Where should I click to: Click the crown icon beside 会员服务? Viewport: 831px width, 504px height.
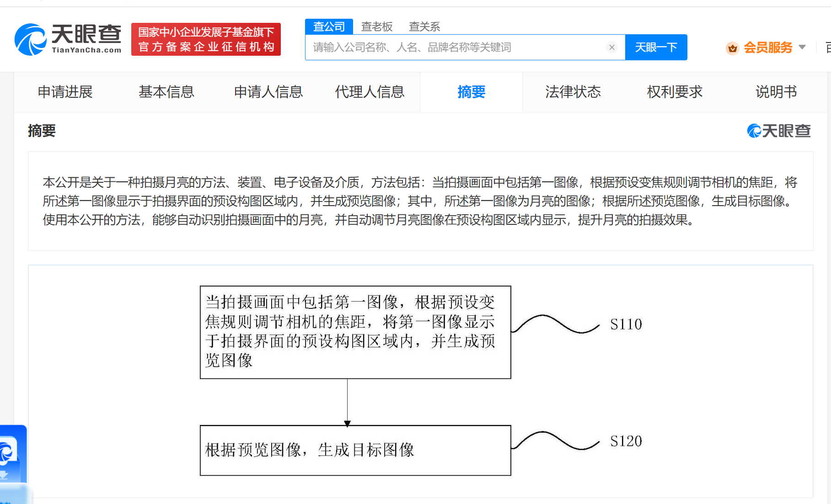[732, 48]
